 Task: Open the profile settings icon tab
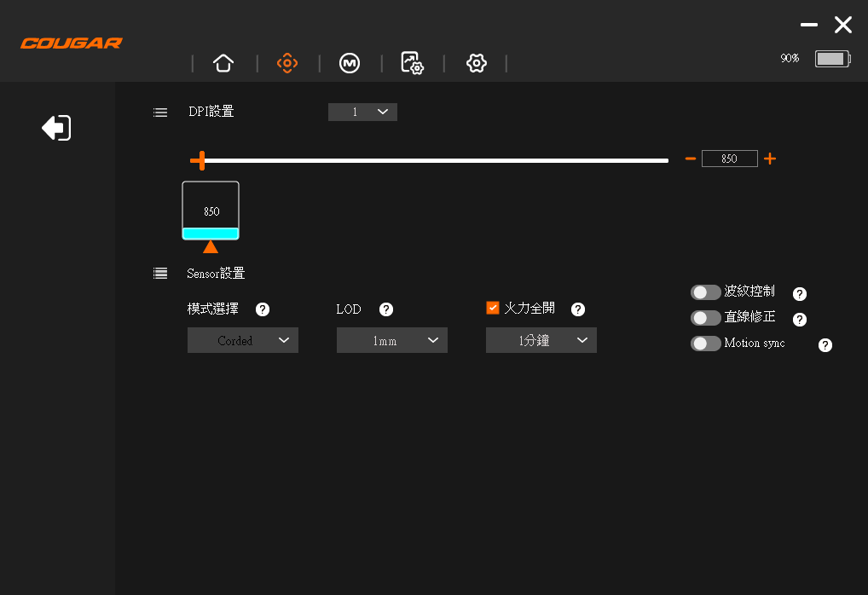click(x=412, y=63)
